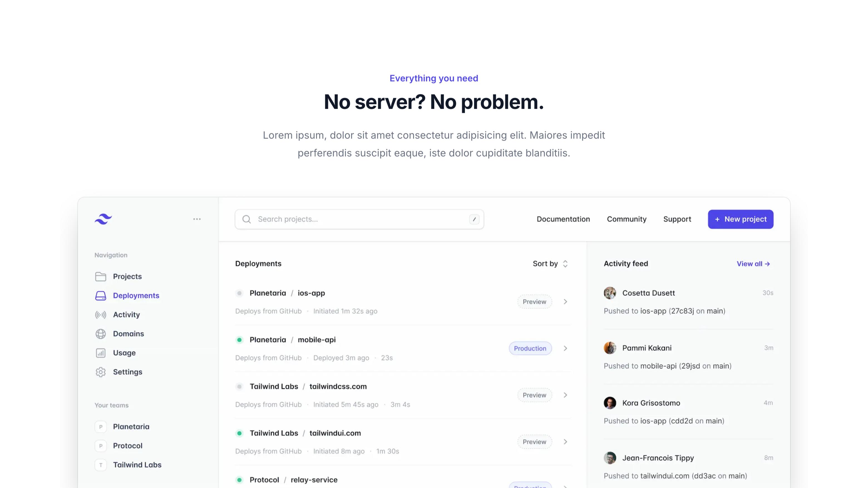Open the Sort by dropdown

point(550,264)
